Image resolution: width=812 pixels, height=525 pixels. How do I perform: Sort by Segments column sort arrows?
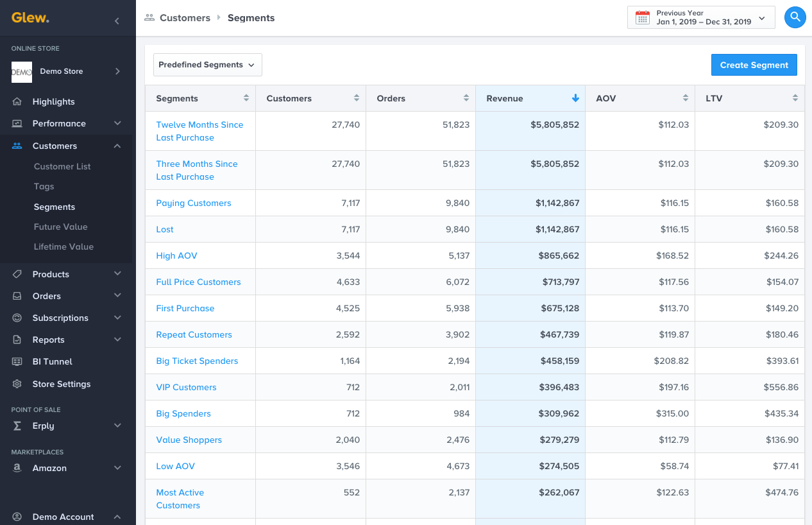[246, 98]
